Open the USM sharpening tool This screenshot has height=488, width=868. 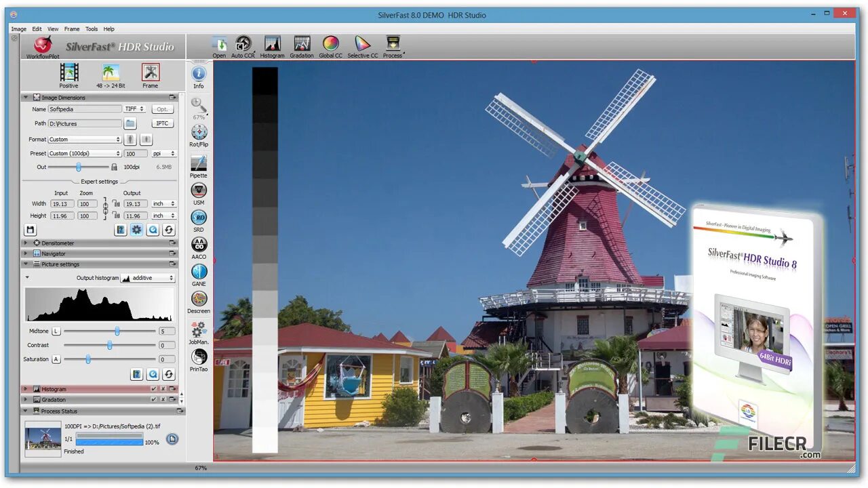(199, 191)
